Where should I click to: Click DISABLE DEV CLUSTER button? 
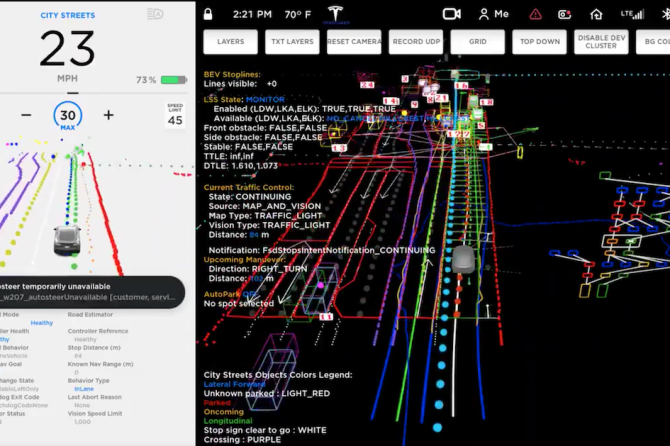pyautogui.click(x=601, y=42)
